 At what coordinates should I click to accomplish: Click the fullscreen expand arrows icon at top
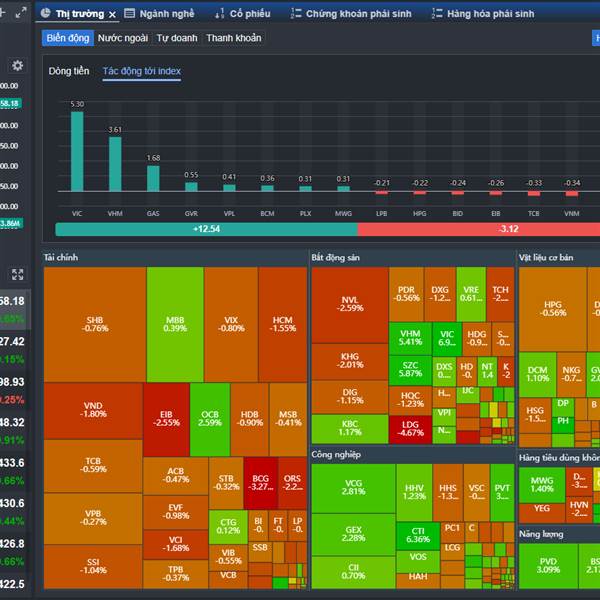(x=21, y=13)
